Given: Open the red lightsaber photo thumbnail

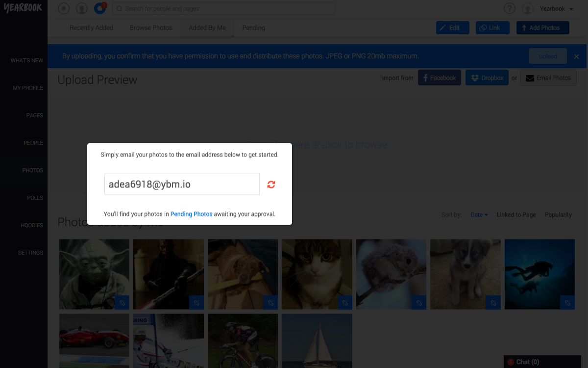Looking at the screenshot, I should 169,274.
